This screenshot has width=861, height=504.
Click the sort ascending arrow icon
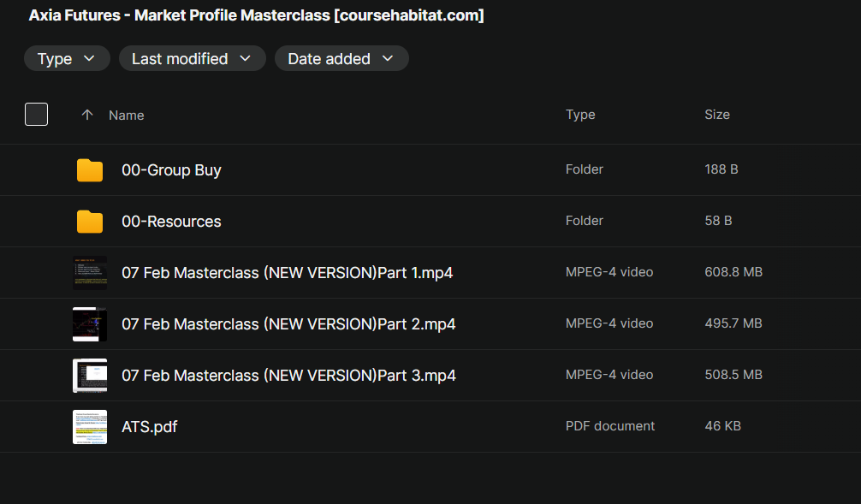click(86, 115)
